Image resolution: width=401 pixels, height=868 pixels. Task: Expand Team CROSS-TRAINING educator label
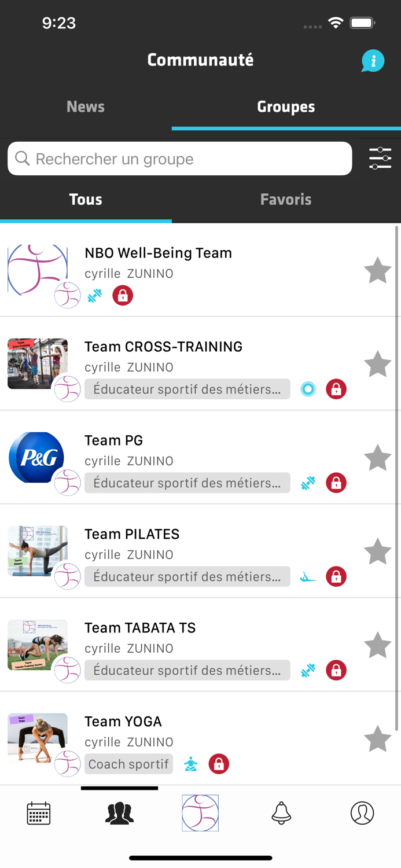point(187,389)
